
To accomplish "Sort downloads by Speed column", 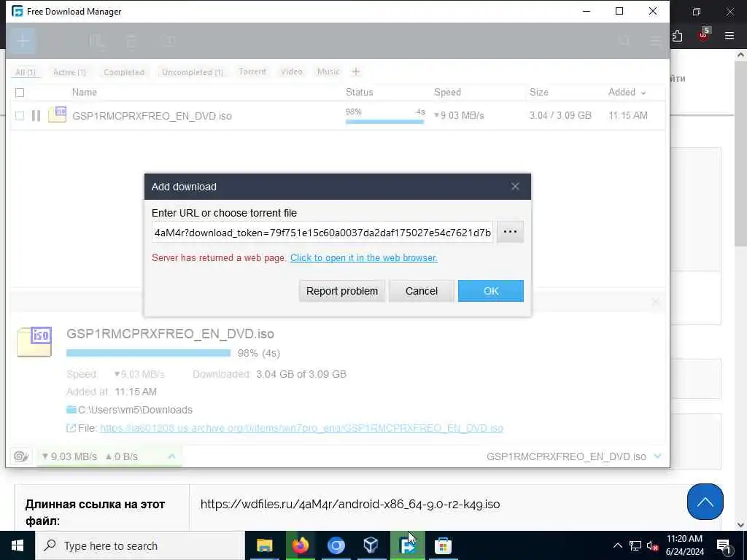I will (x=447, y=93).
